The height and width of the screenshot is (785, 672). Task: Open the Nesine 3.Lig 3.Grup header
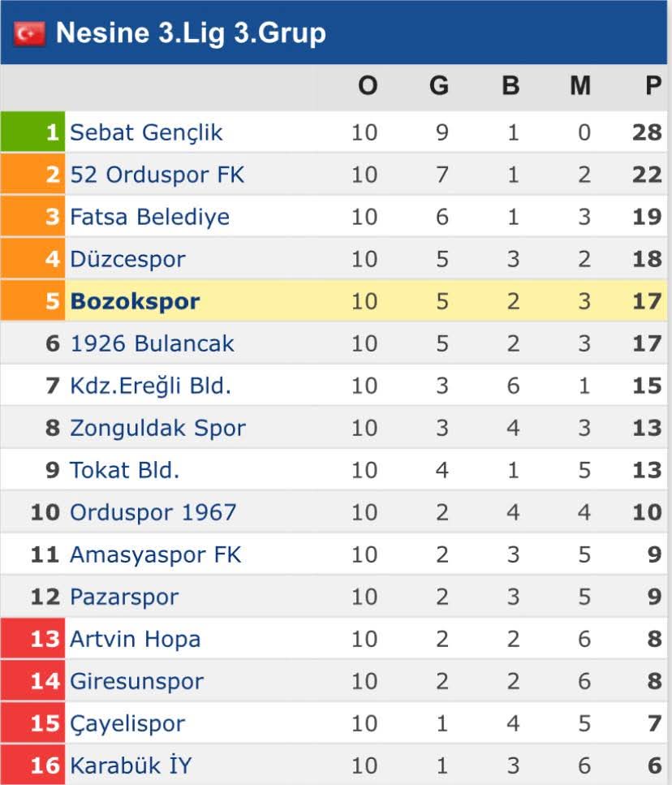click(x=191, y=33)
